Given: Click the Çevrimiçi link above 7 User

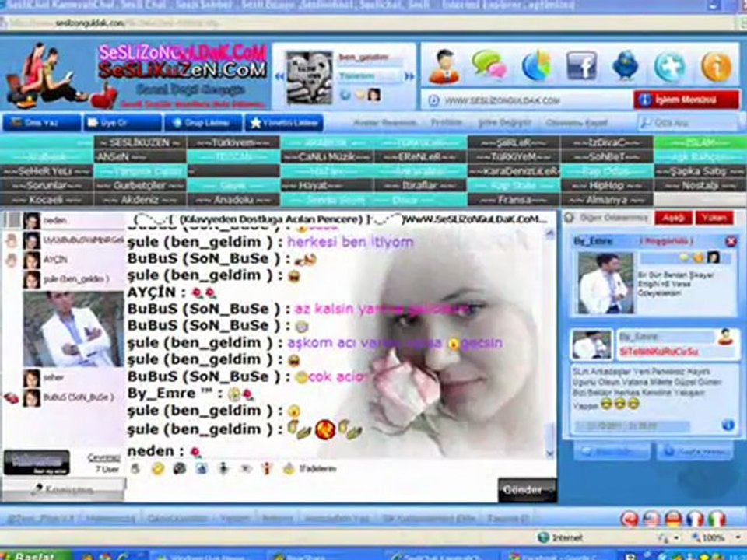Looking at the screenshot, I should pos(103,457).
